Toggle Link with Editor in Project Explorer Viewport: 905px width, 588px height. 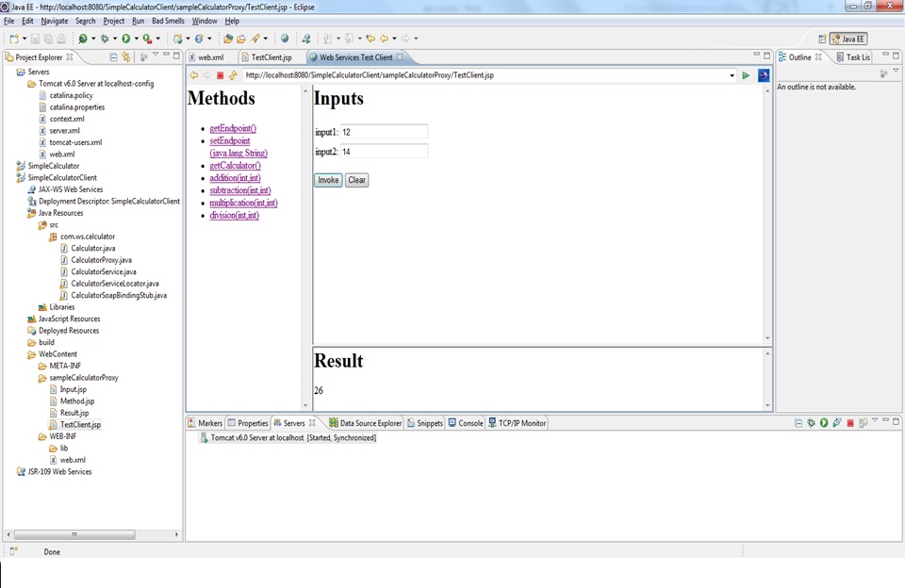coord(126,57)
